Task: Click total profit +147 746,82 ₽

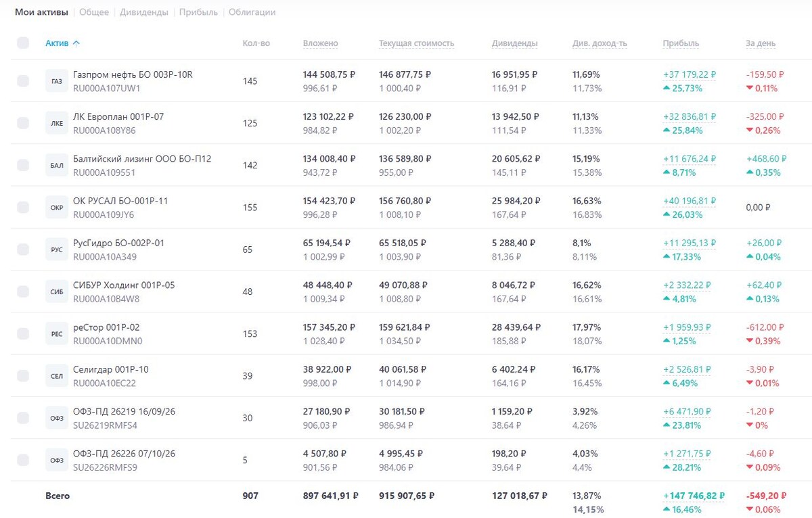Action: point(694,496)
